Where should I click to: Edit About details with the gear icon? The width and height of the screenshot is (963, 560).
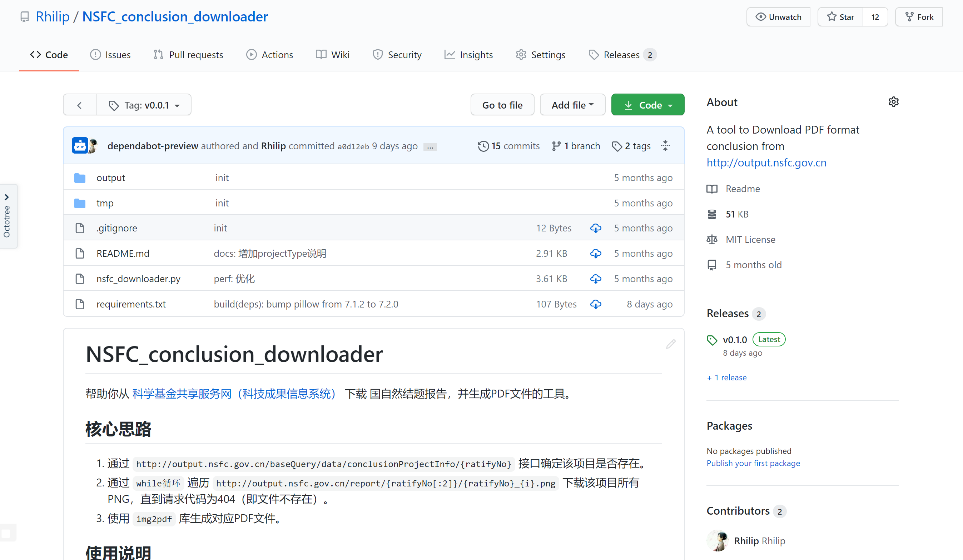[x=893, y=102]
